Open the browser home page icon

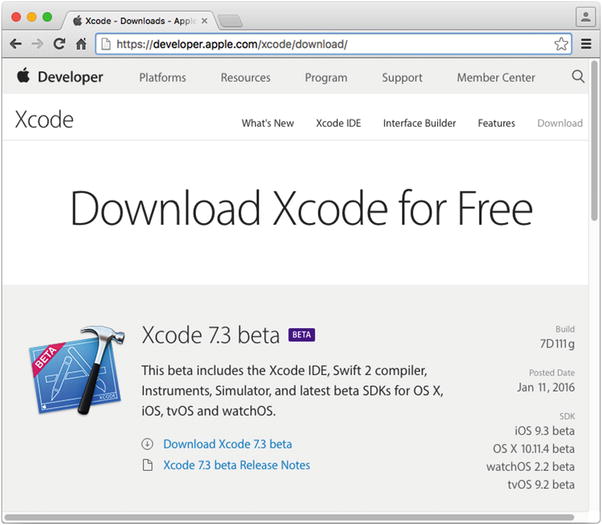[x=81, y=44]
